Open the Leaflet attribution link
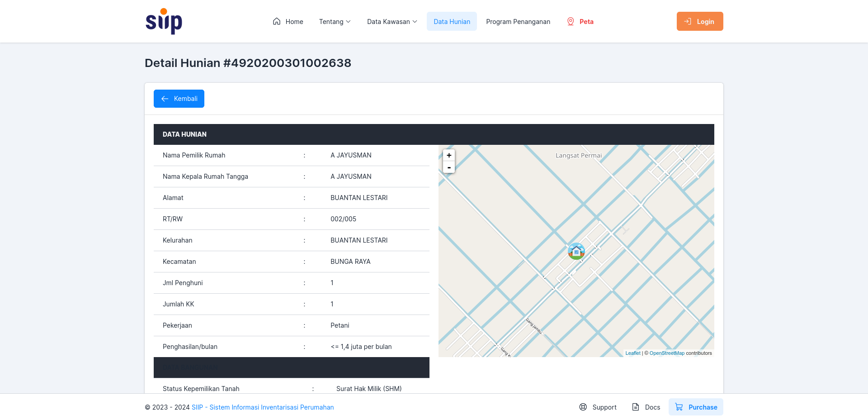868x420 pixels. [x=633, y=353]
